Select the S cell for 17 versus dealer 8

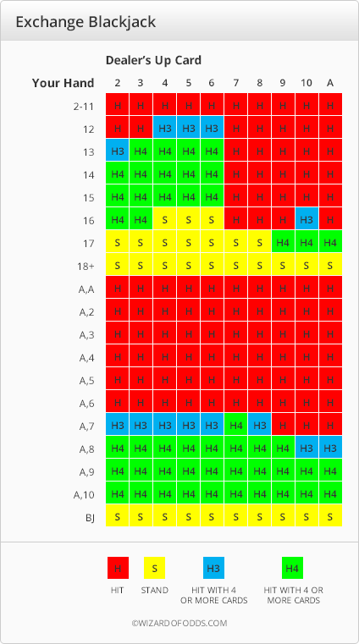(260, 241)
